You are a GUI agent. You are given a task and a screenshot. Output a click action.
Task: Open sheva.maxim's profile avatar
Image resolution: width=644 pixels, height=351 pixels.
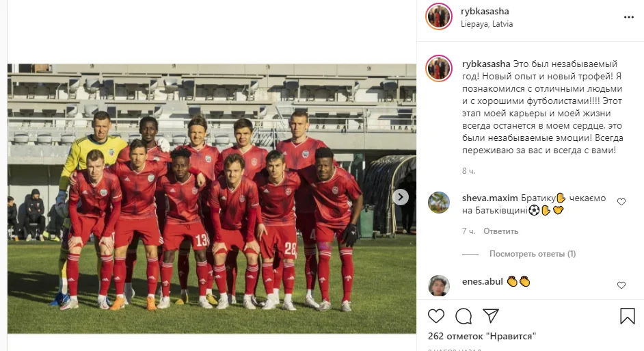439,203
